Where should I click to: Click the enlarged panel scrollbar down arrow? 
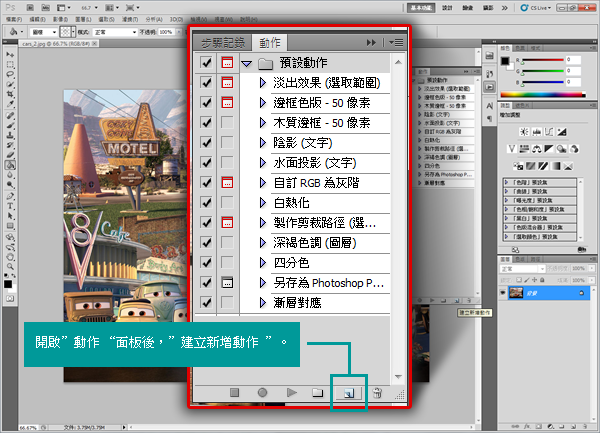[x=398, y=377]
